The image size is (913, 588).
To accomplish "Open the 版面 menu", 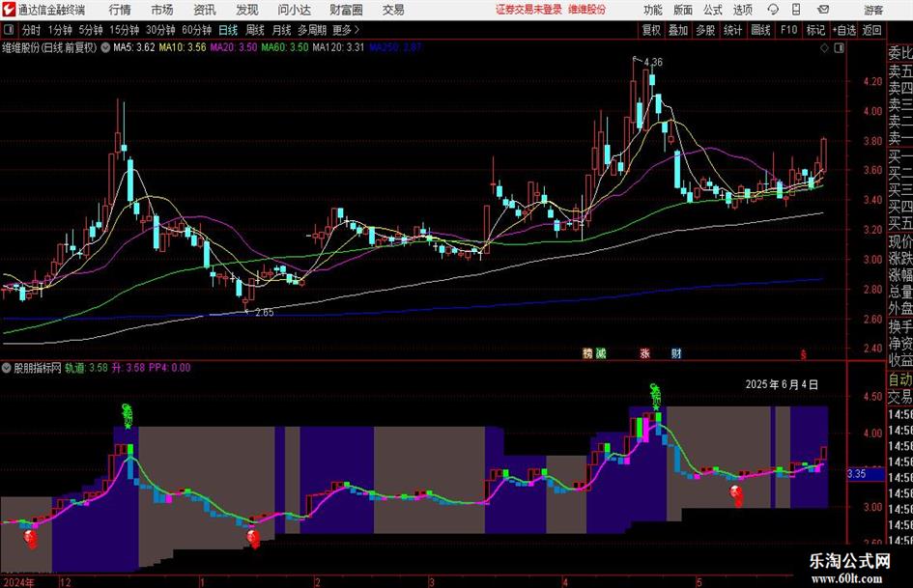I will (x=683, y=10).
